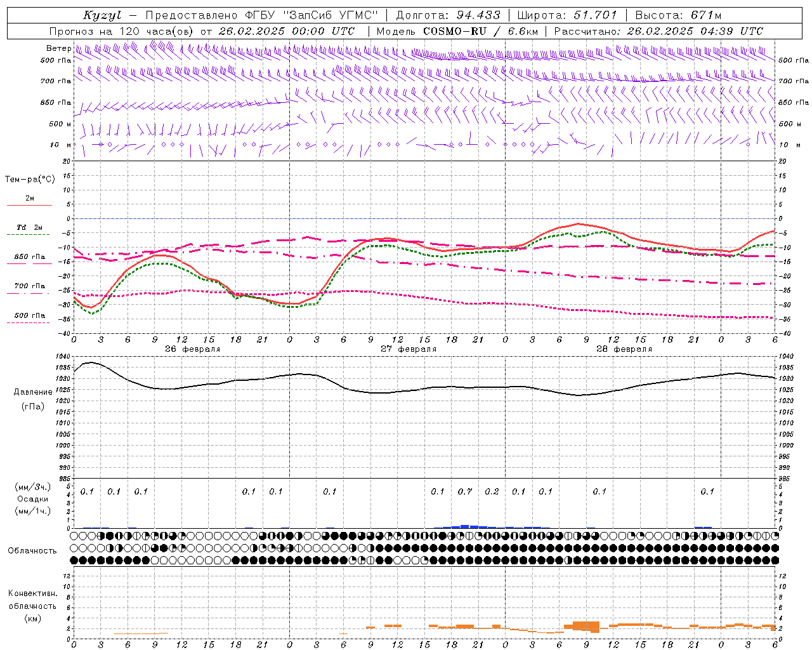The height and width of the screenshot is (650, 812).
Task: Select the Тем-ра(°C) axis title
Action: click(x=30, y=180)
